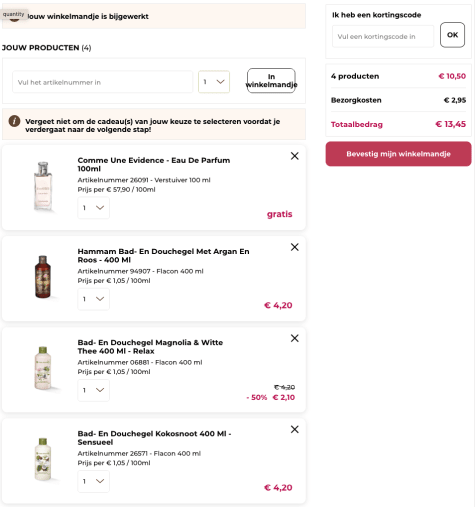Remove Kokosnoot douchegel from cart
Image resolution: width=475 pixels, height=507 pixels.
pos(294,429)
